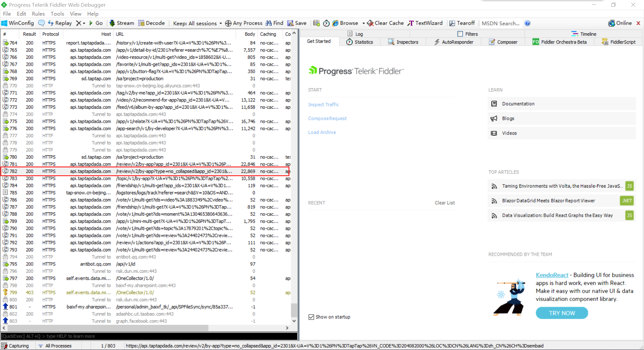
Task: Click the Replay toolbar button
Action: point(60,23)
